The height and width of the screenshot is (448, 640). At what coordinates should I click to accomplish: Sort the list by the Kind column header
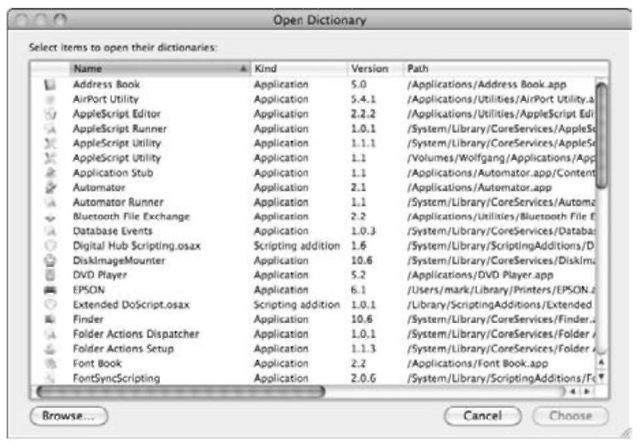(x=299, y=69)
